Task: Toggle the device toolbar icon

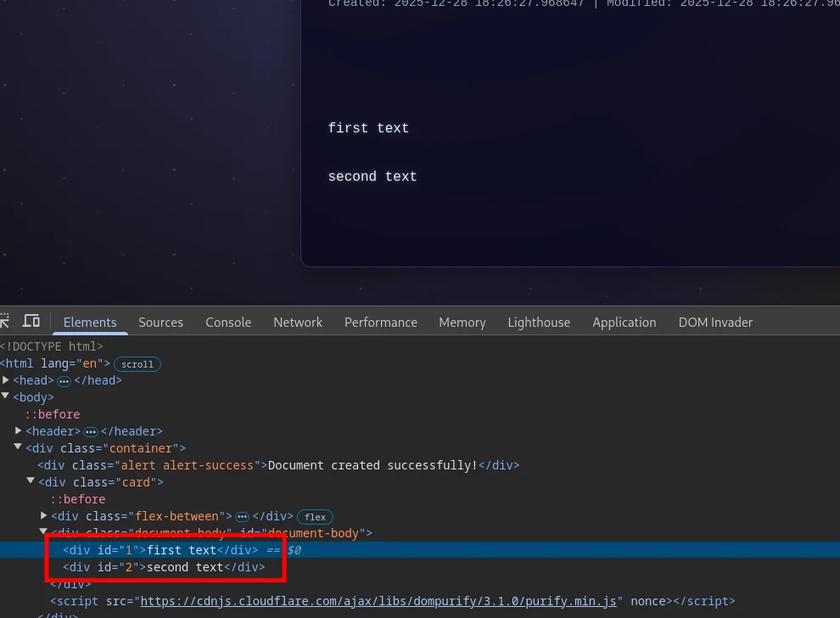Action: pos(31,321)
